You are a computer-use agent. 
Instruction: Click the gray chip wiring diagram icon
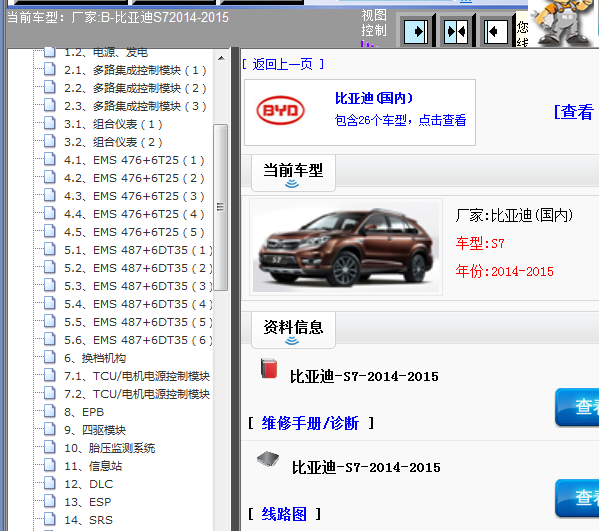(268, 459)
